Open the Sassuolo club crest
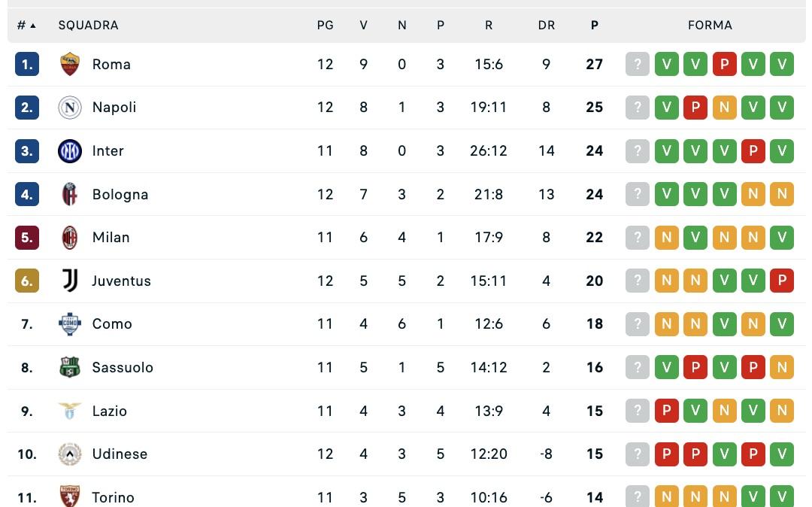The height and width of the screenshot is (507, 812). click(69, 367)
